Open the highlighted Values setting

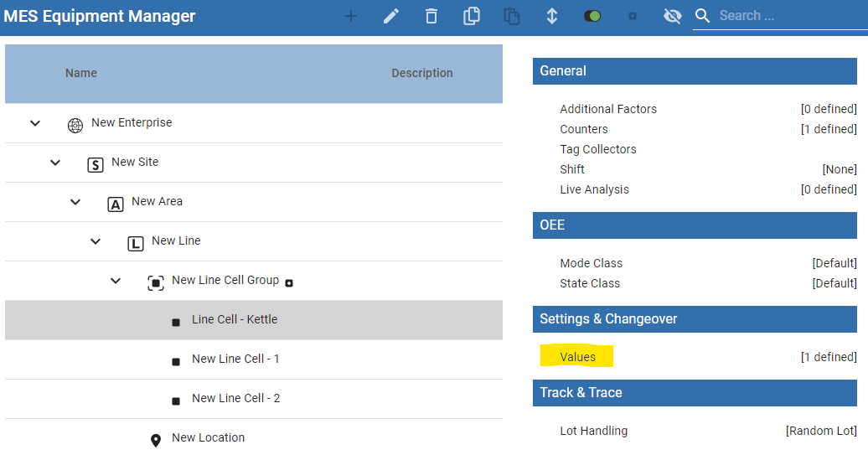click(577, 357)
